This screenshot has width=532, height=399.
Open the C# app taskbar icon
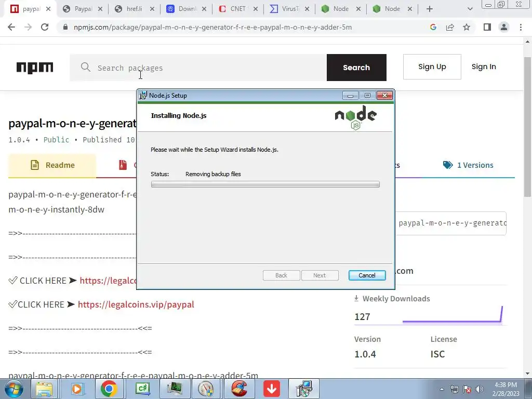pos(142,389)
